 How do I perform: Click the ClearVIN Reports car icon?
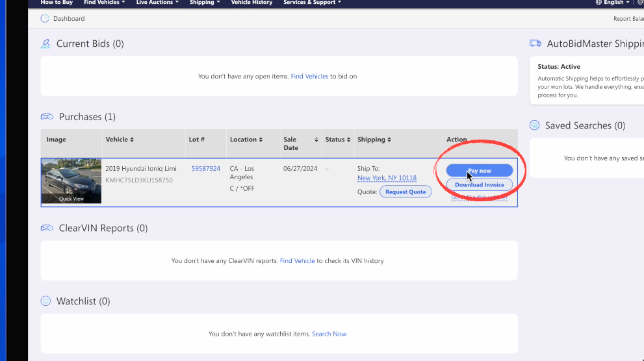(x=47, y=229)
